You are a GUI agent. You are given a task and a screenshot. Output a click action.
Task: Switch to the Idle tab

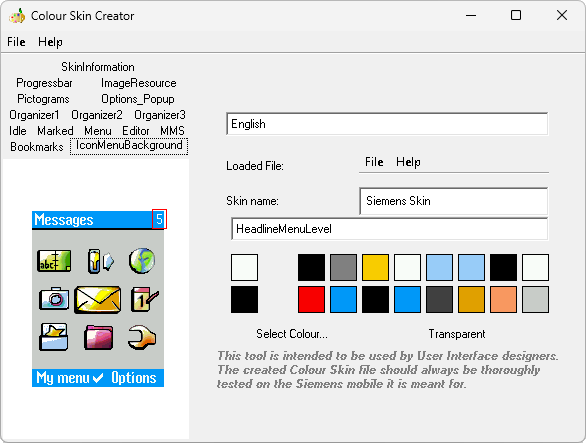pos(18,131)
